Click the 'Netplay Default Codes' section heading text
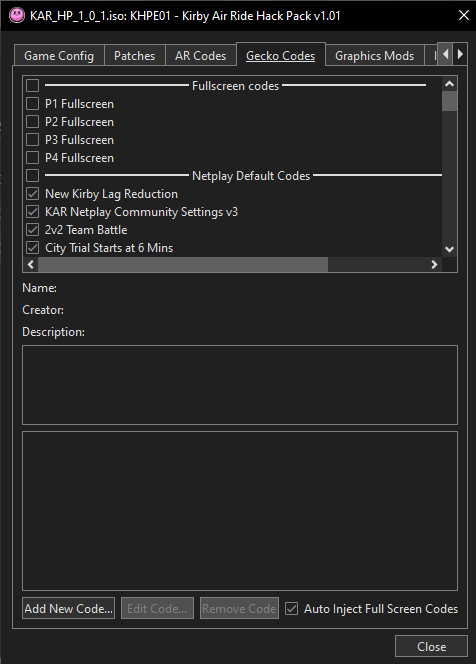This screenshot has height=664, width=476. point(251,176)
